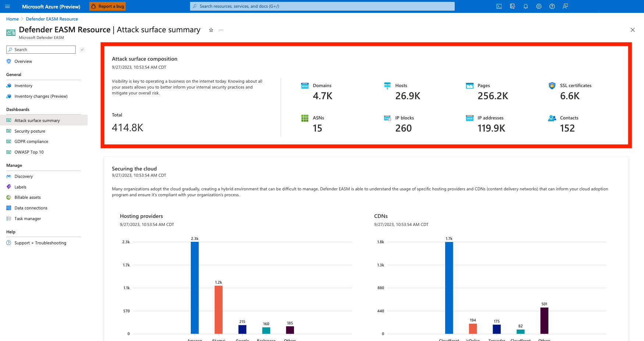This screenshot has height=341, width=644.
Task: Open the help question-mark icon
Action: tap(552, 6)
